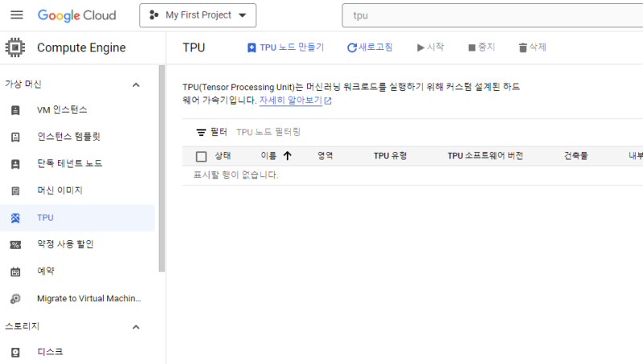
Task: Sort by TPU 유형 column
Action: pyautogui.click(x=390, y=156)
